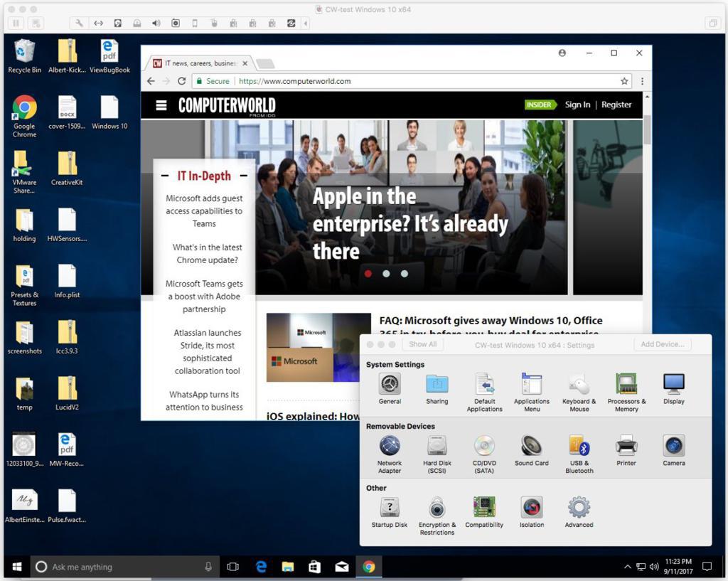Open Encryption & Restrictions settings

pos(437,516)
